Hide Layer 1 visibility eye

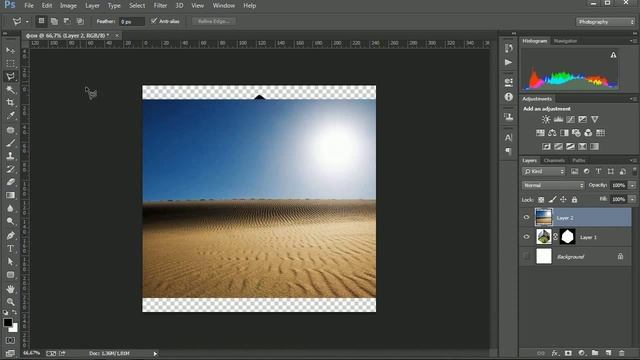point(527,237)
